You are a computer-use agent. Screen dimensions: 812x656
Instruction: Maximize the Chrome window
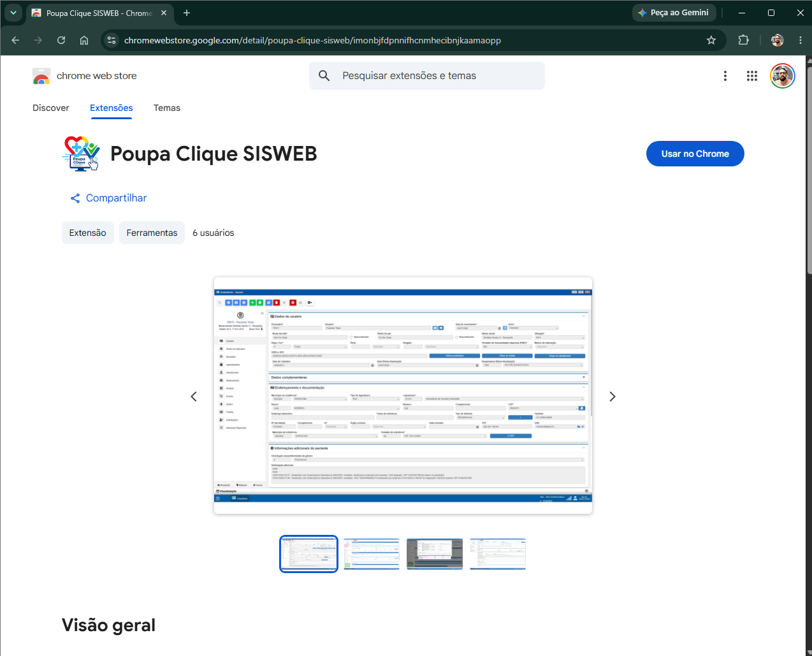tap(771, 13)
